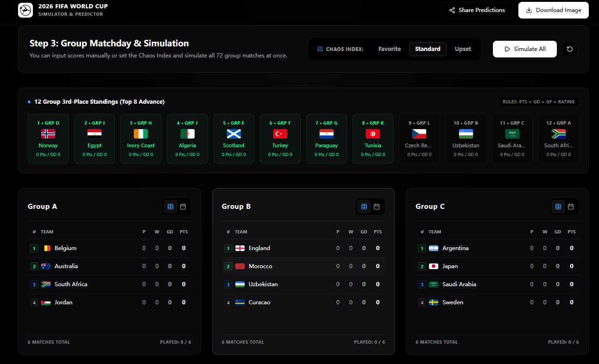
Task: Set Chaos Index to Standard
Action: [x=428, y=49]
